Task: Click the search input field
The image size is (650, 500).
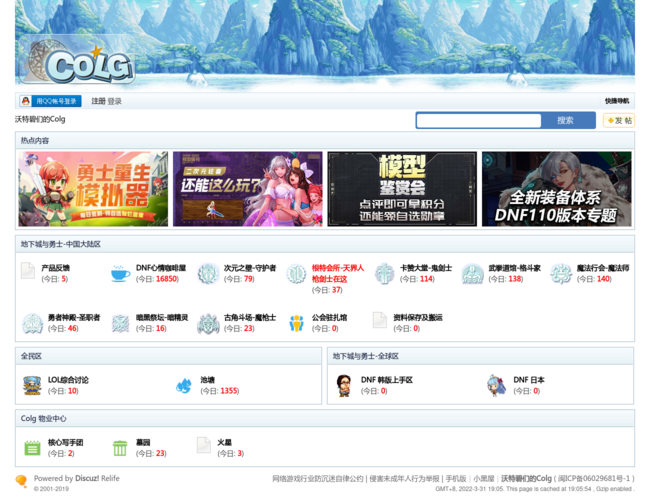Action: pyautogui.click(x=479, y=120)
